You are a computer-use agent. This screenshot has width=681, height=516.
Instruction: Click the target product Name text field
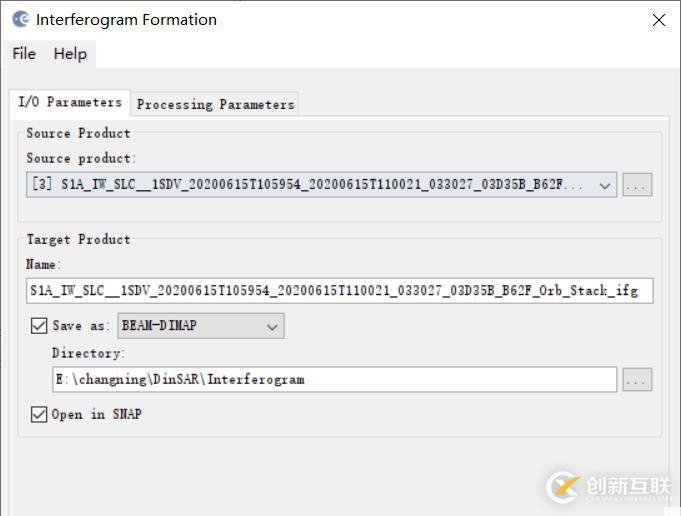click(x=339, y=291)
